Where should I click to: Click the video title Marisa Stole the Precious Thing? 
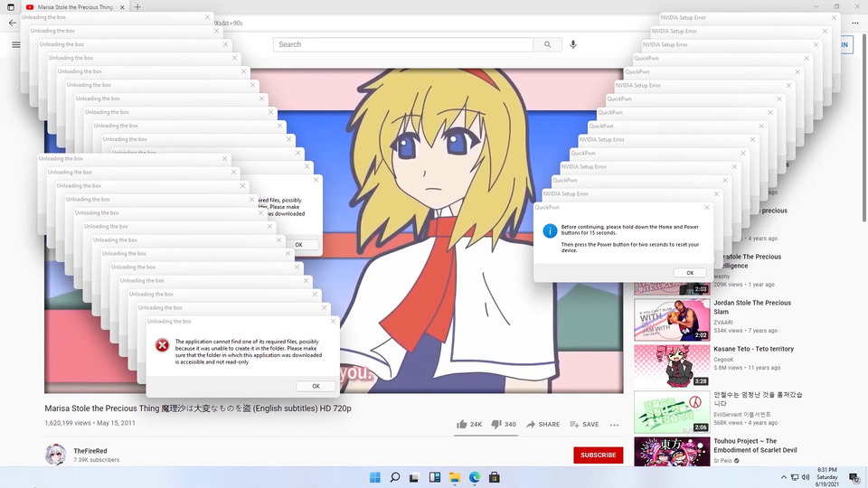click(198, 408)
